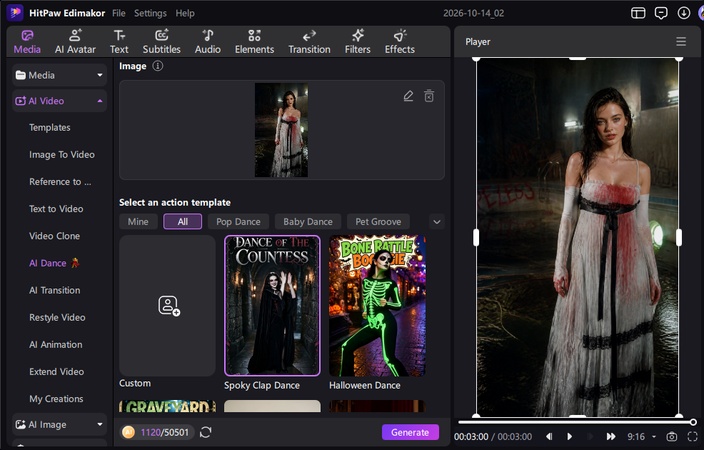Select Text to Video option
The width and height of the screenshot is (704, 450).
pos(56,209)
